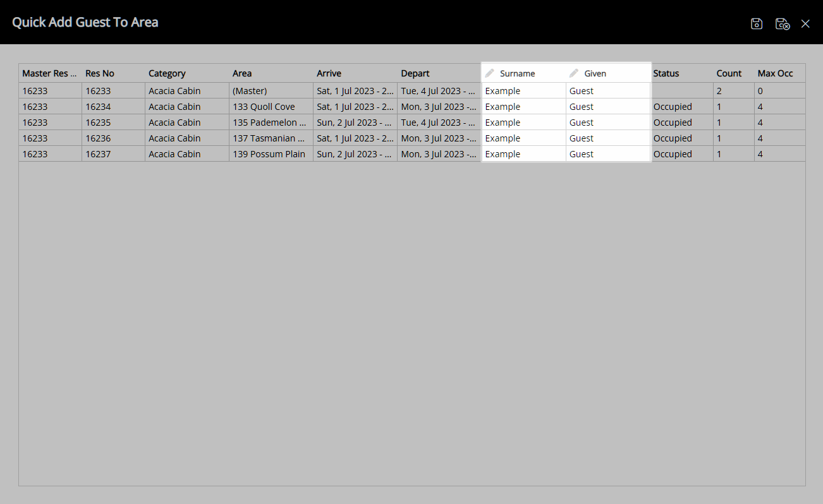The width and height of the screenshot is (823, 504).
Task: Click the Arrive column header
Action: [355, 73]
